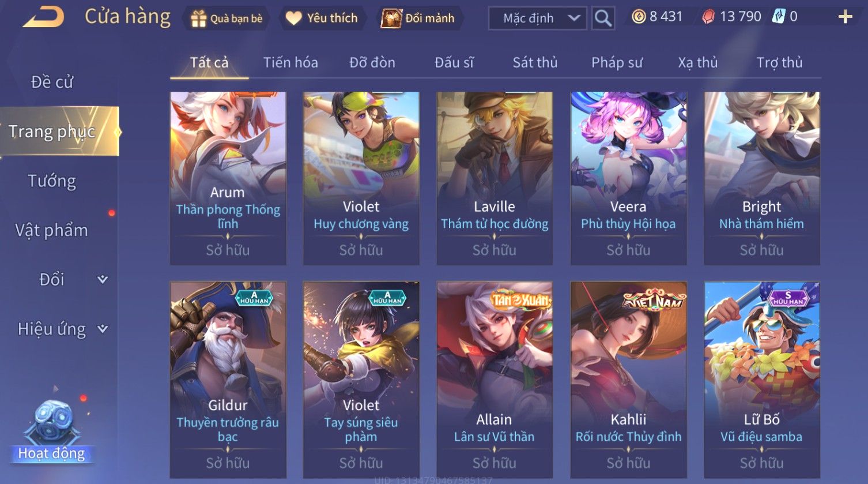Switch to the Sát thủ tab
The image size is (868, 484).
[x=535, y=62]
